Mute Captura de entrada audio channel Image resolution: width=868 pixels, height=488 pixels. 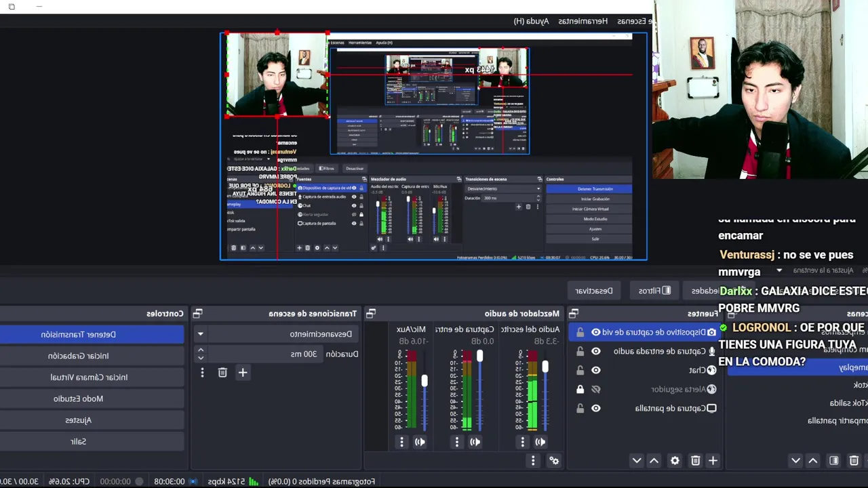[475, 442]
